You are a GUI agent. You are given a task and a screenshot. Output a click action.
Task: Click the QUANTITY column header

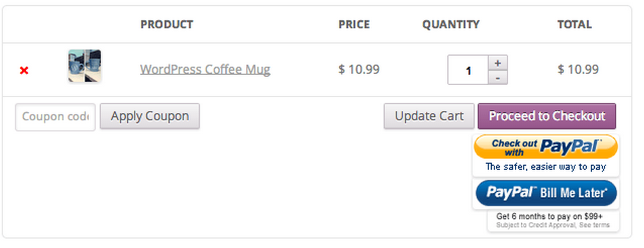tap(451, 25)
